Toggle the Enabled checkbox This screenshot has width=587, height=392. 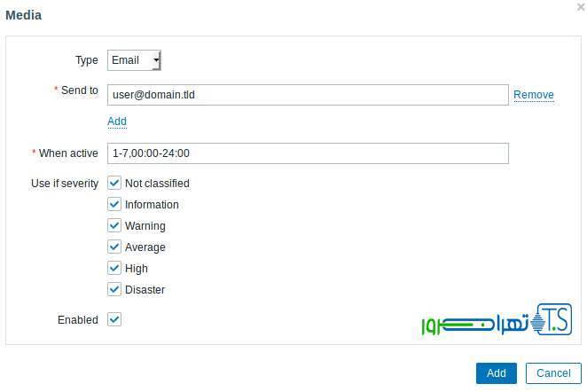tap(114, 319)
